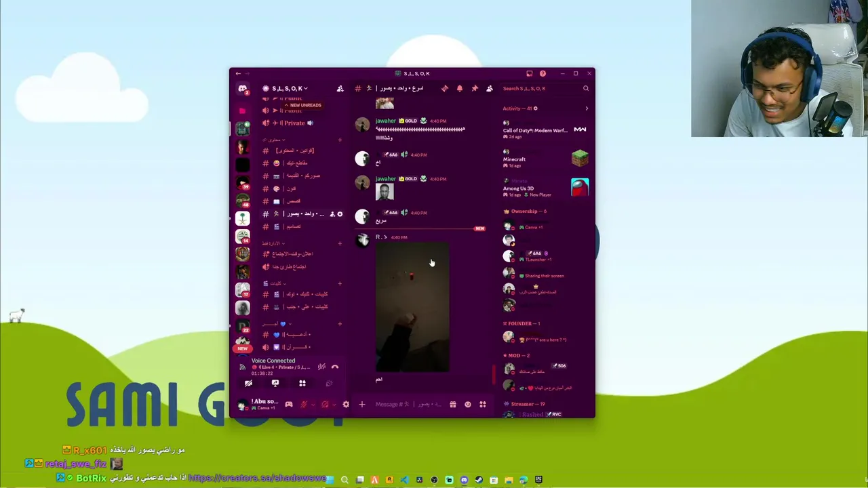Click Create Invite icon on selected channel

point(332,214)
